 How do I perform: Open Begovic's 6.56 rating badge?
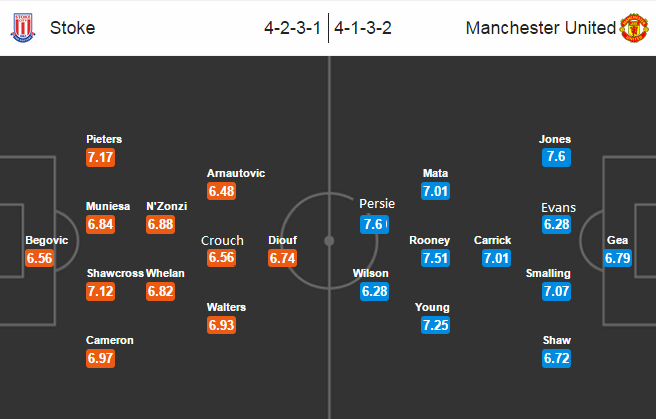click(x=38, y=259)
